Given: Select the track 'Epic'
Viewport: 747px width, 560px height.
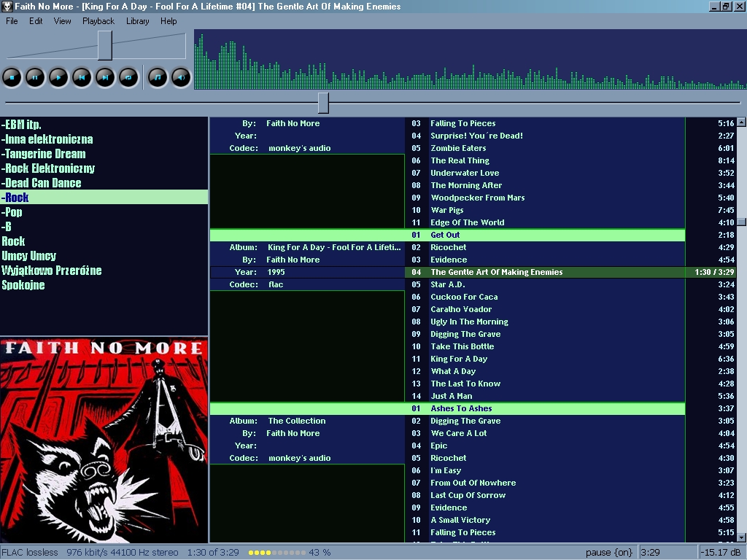Looking at the screenshot, I should [x=570, y=446].
